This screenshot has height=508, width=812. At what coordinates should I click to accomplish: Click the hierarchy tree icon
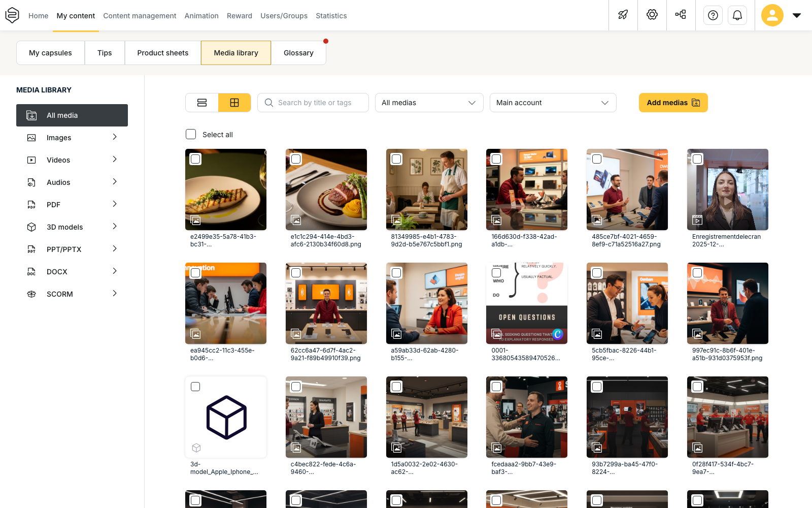tap(681, 15)
